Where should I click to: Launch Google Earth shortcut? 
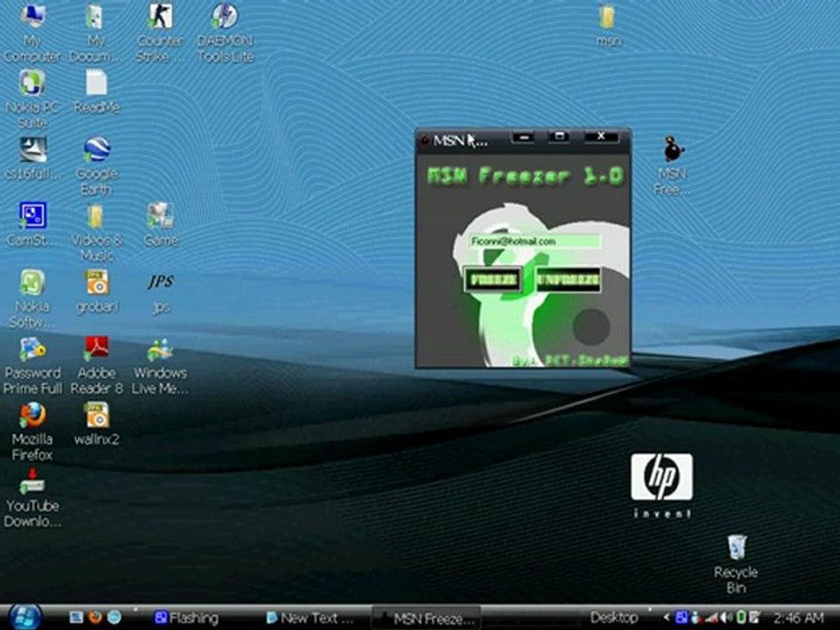[96, 166]
